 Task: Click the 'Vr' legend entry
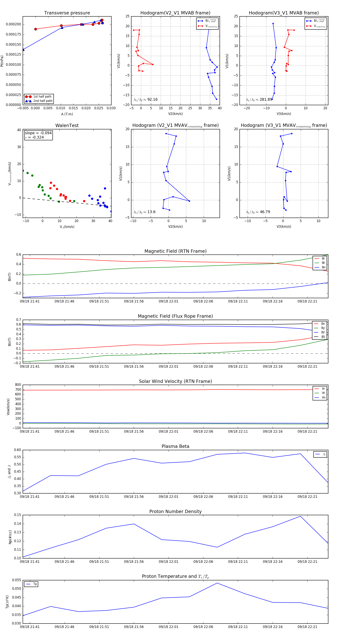point(320,389)
